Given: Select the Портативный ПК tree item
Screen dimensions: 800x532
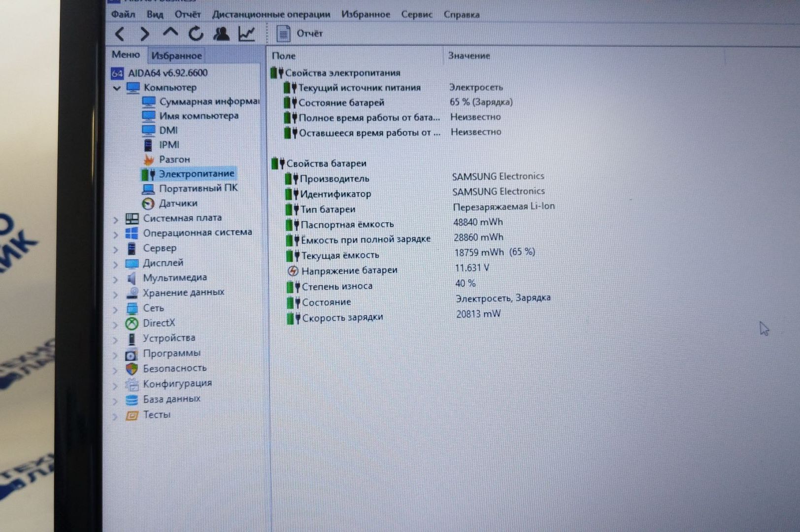Looking at the screenshot, I should click(198, 188).
